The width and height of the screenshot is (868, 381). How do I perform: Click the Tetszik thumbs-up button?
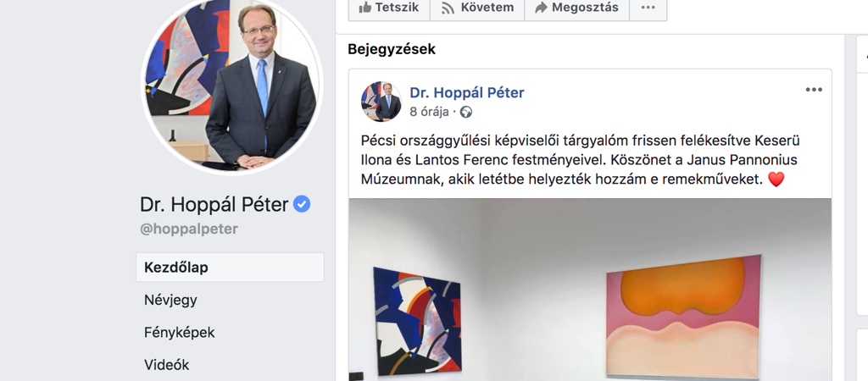pos(388,8)
